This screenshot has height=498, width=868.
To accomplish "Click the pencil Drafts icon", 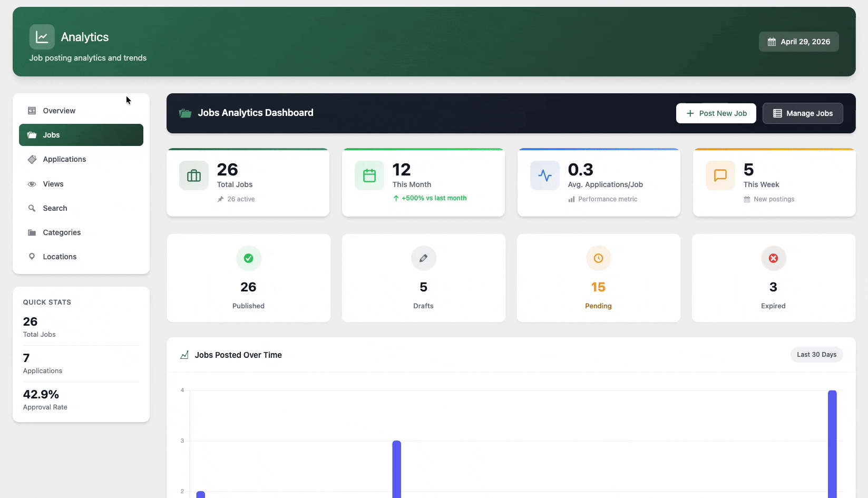I will pos(423,258).
